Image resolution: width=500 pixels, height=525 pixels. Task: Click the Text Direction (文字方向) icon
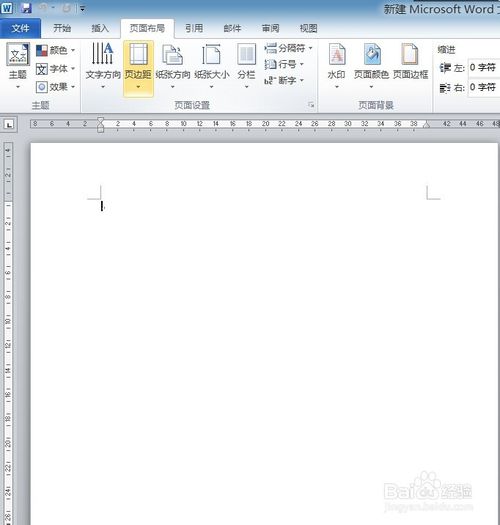pyautogui.click(x=103, y=66)
